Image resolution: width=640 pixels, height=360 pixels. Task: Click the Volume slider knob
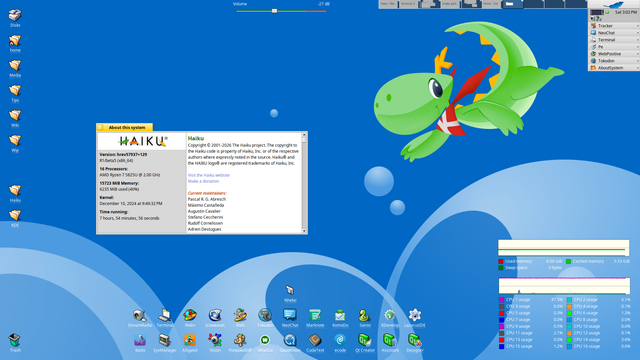[x=275, y=11]
